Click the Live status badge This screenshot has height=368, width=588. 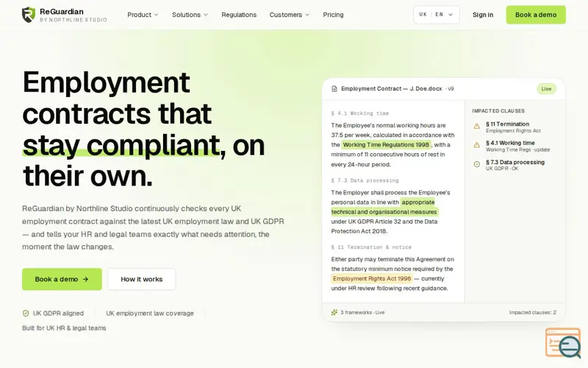pos(546,89)
